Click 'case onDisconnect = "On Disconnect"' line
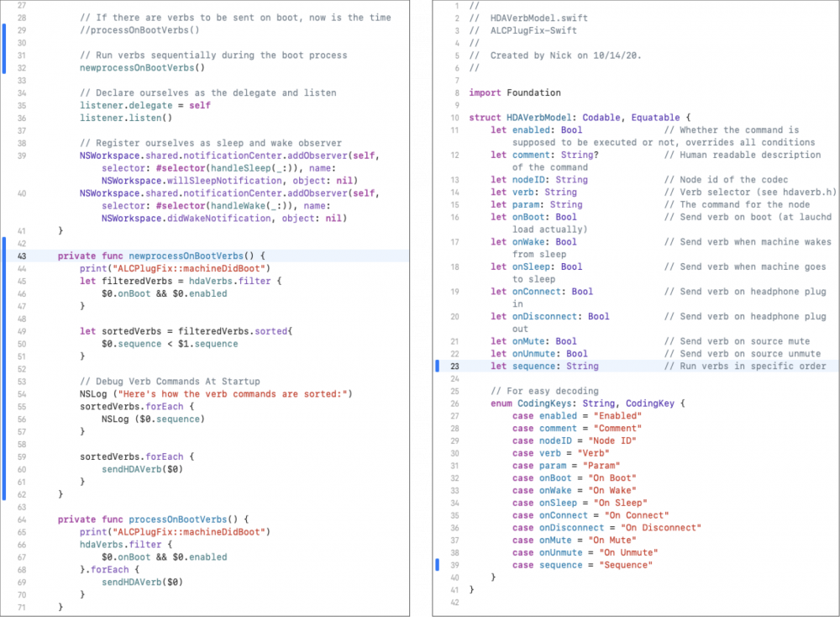Viewport: 840px width, 617px height. [x=606, y=528]
